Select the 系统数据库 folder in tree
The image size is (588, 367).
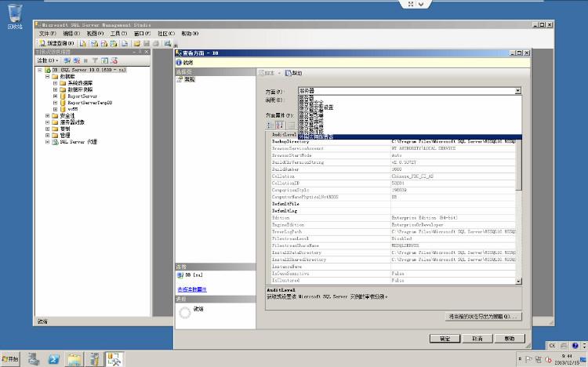click(x=80, y=83)
